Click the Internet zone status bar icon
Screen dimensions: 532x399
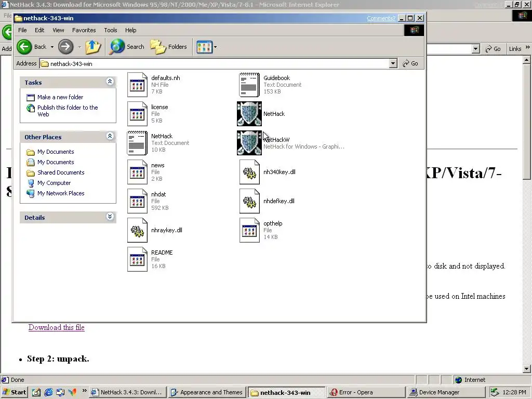(458, 380)
